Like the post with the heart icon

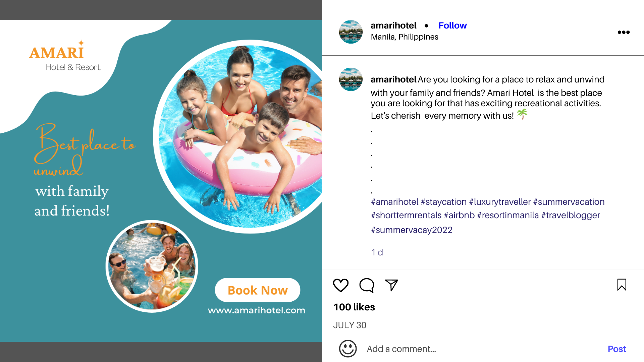341,285
